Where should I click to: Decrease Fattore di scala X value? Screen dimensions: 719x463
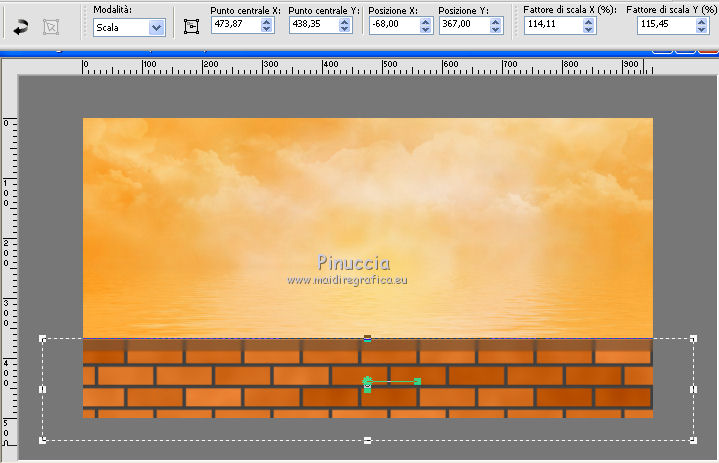click(588, 29)
